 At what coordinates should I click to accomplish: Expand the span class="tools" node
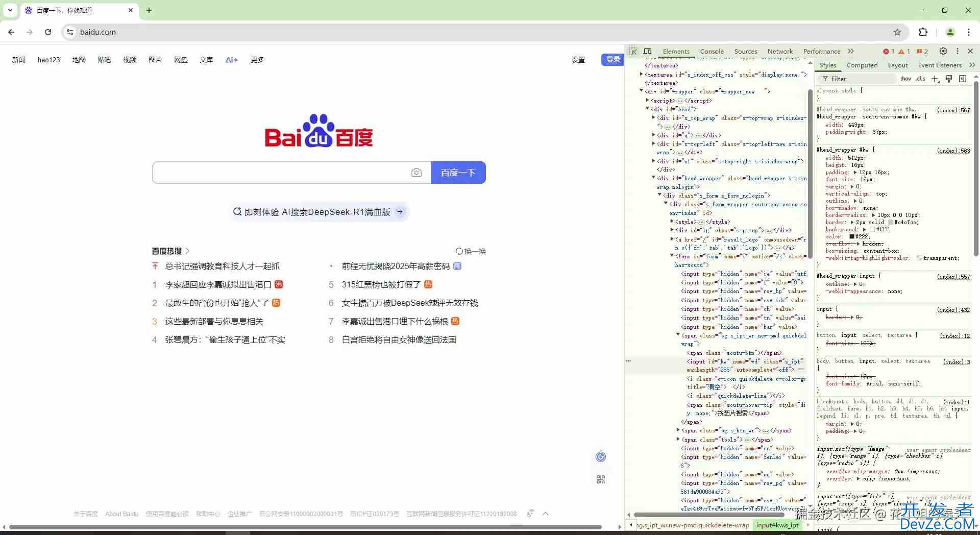[x=678, y=439]
